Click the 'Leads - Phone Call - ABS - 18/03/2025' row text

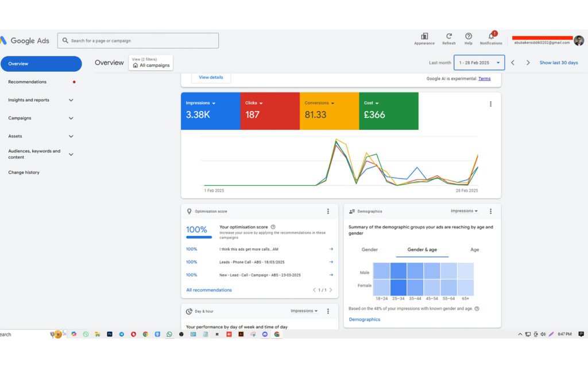click(252, 262)
